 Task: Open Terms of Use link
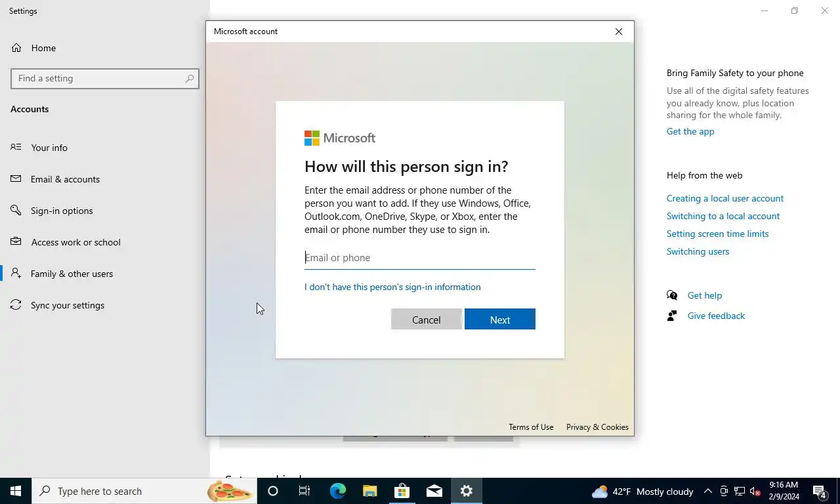click(531, 427)
